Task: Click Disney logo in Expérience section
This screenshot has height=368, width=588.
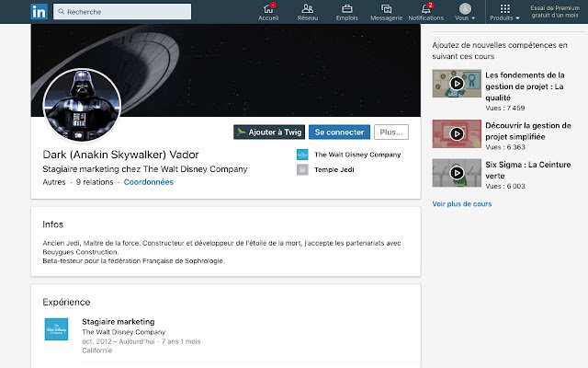Action: click(56, 329)
